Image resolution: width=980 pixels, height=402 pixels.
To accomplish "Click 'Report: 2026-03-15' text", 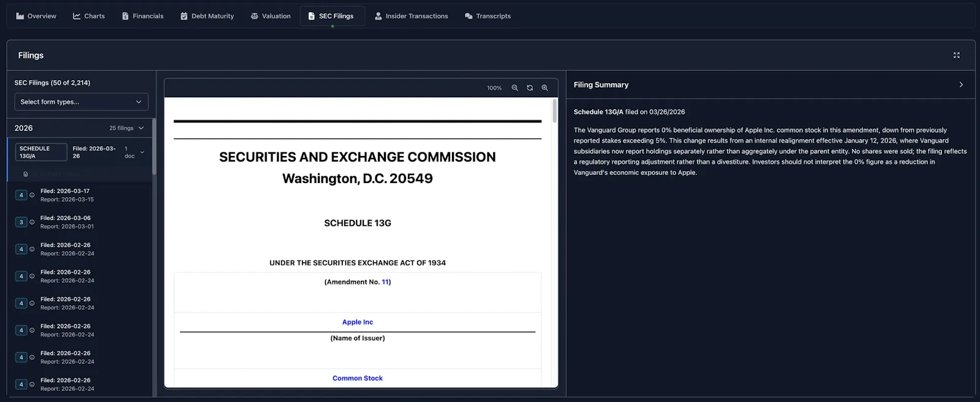I will click(67, 199).
